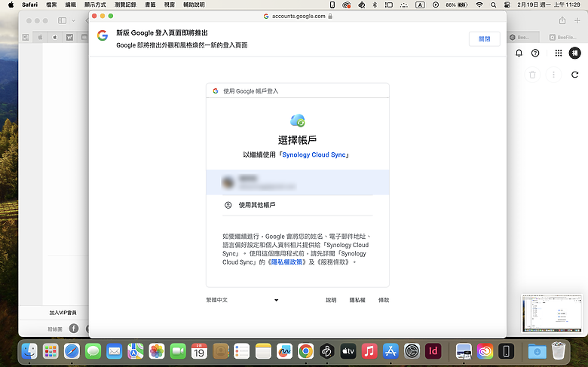Open Launchpad from the Dock

tap(51, 351)
